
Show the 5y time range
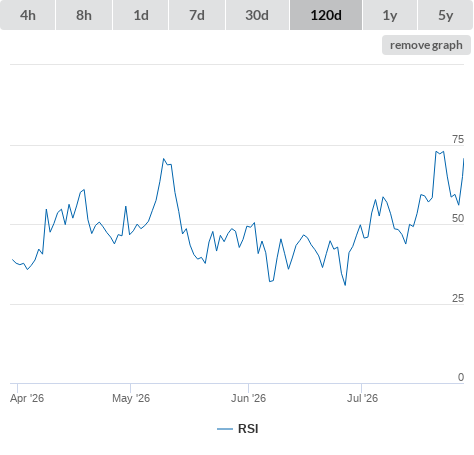point(445,15)
